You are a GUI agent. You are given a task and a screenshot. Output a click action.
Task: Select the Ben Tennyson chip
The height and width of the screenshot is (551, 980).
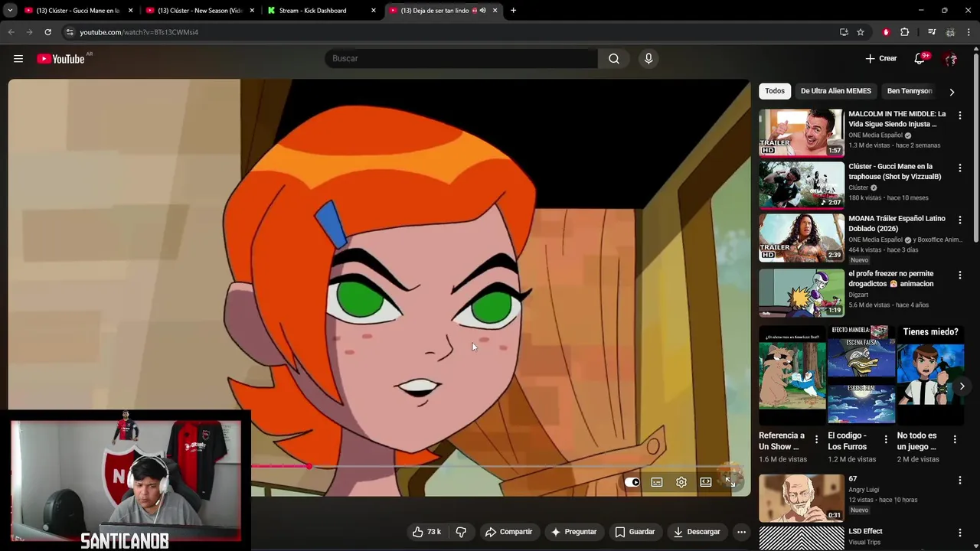click(x=909, y=91)
